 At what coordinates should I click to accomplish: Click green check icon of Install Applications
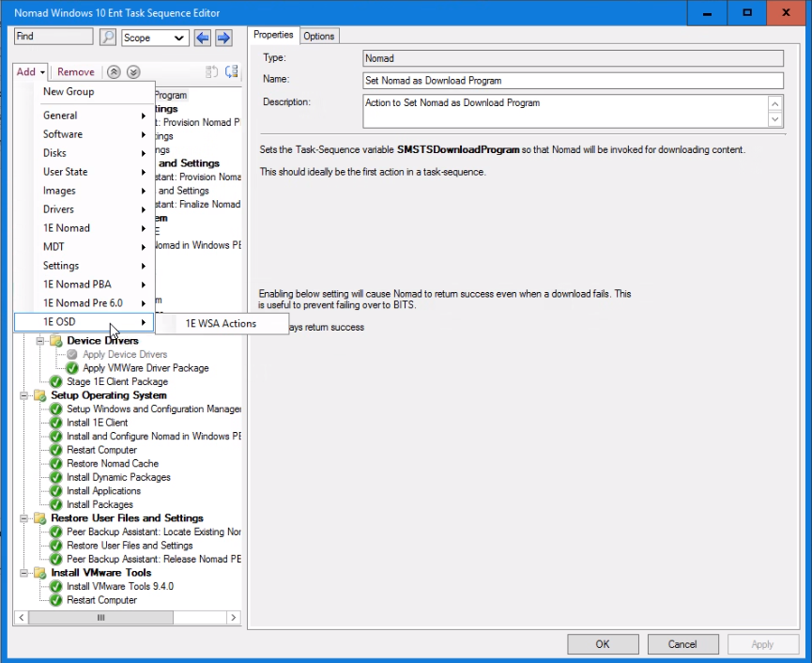(56, 491)
